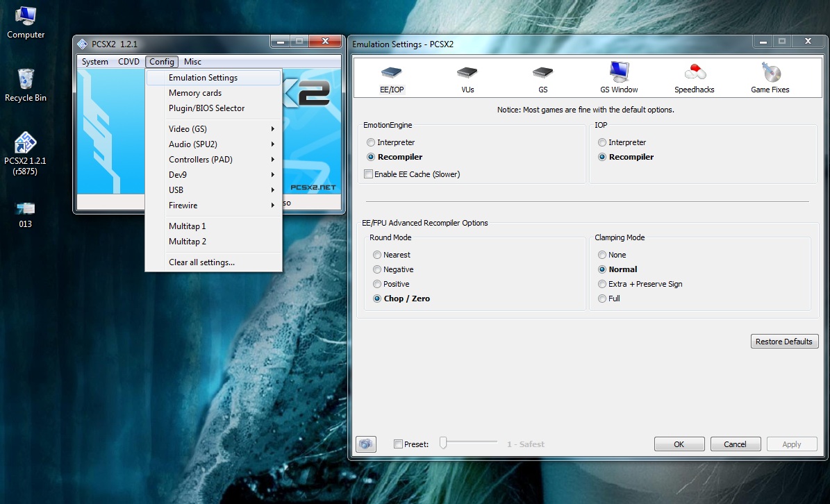The height and width of the screenshot is (504, 830).
Task: Click the OK button
Action: [679, 444]
